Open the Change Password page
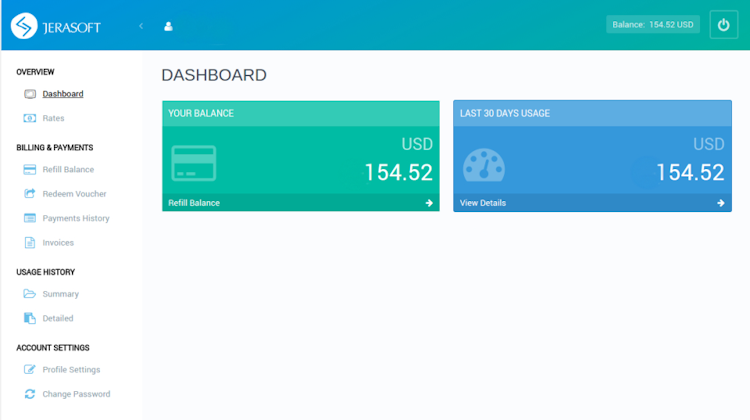750x420 pixels. pyautogui.click(x=76, y=394)
